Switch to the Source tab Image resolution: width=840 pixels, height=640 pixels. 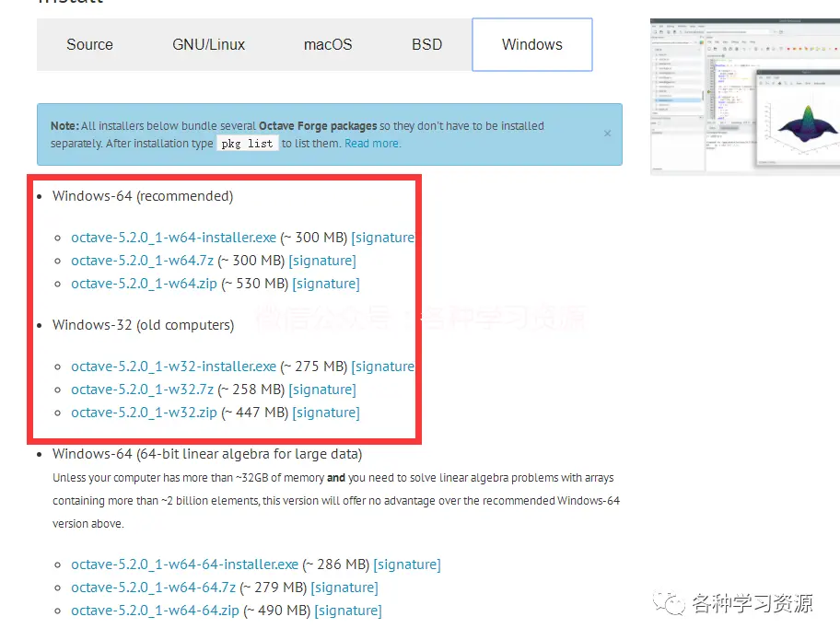tap(89, 44)
